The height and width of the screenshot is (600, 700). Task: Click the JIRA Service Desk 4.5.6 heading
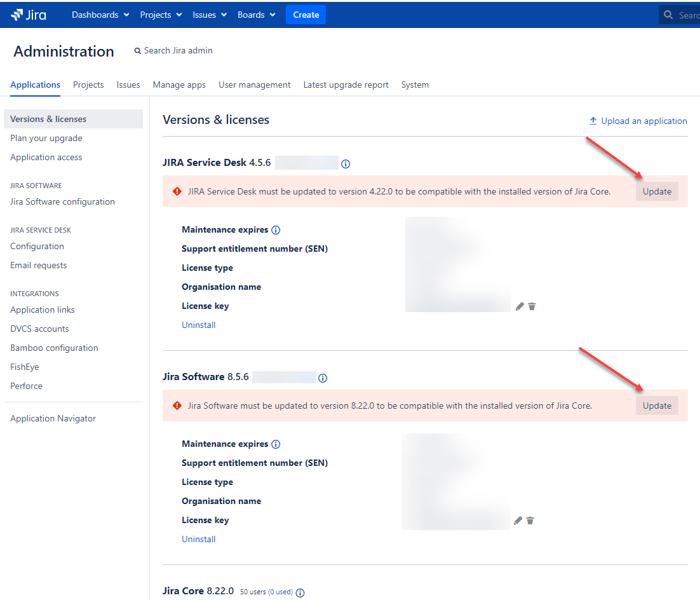point(217,163)
